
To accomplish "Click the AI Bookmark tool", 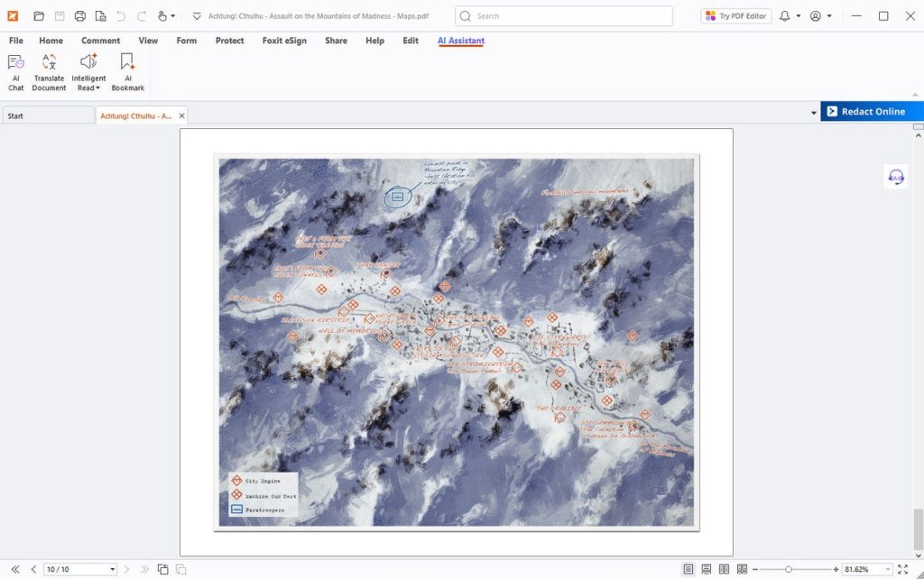I will 128,72.
